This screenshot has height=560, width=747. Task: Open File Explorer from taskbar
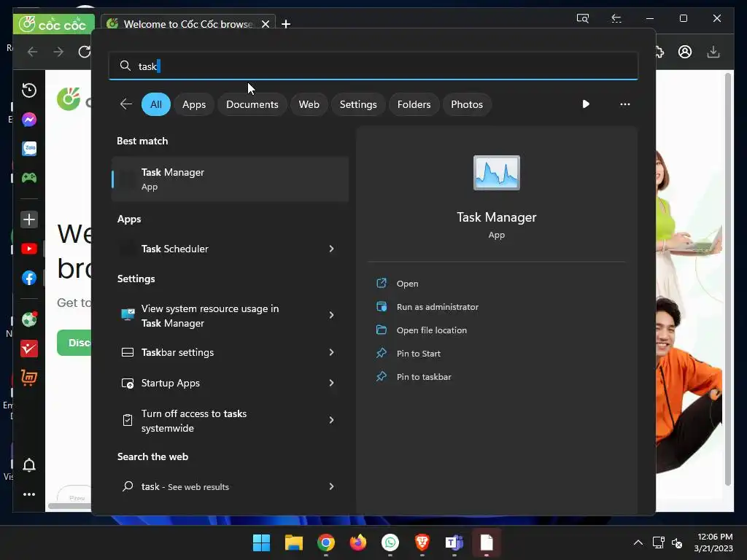click(x=293, y=542)
